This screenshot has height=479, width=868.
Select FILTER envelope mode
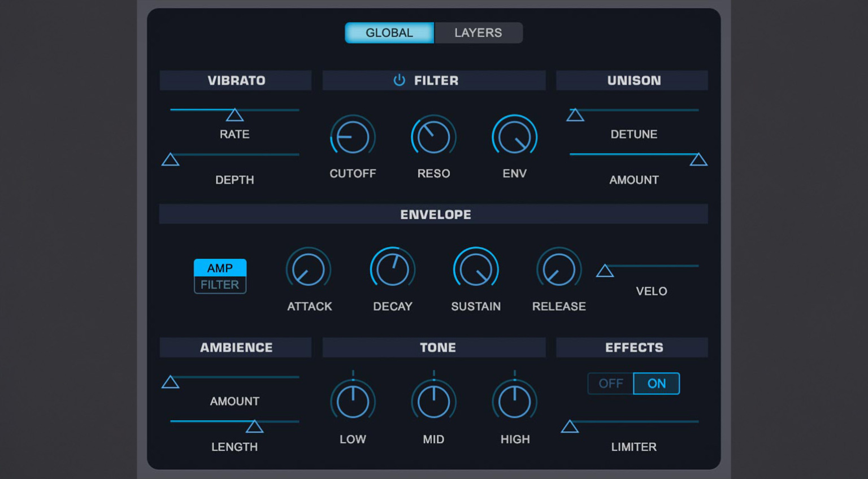tap(220, 285)
